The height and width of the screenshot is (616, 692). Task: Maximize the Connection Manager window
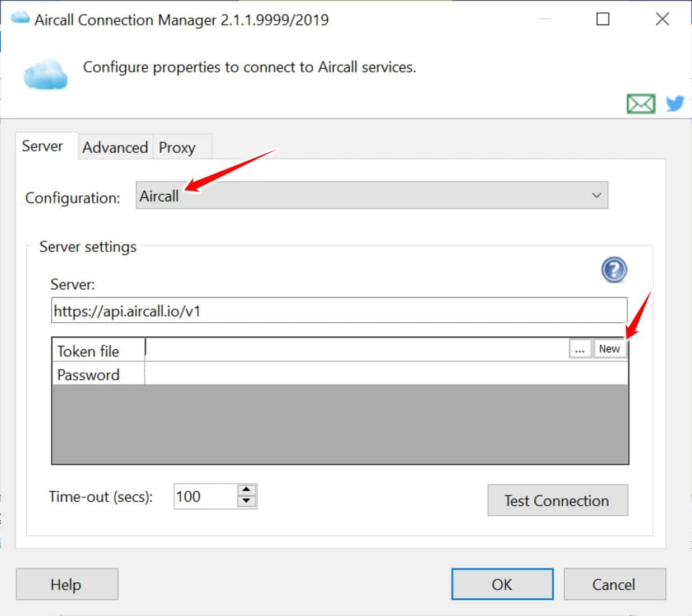(x=603, y=19)
